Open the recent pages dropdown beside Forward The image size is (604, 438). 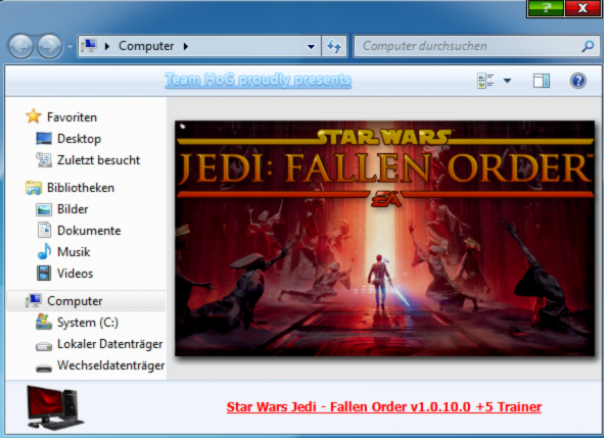(70, 47)
